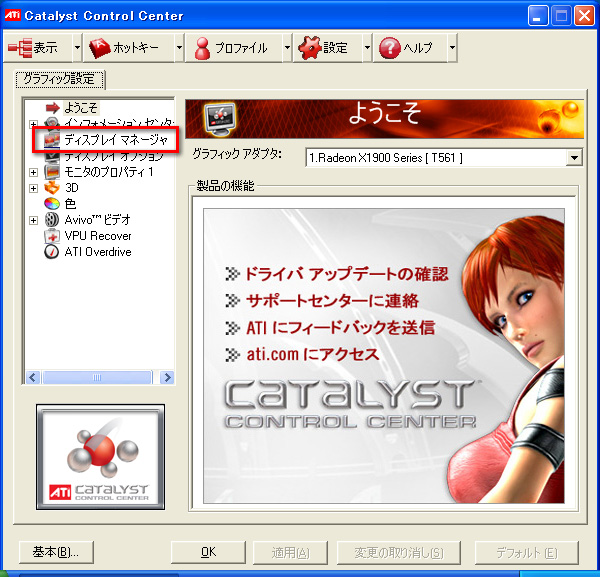Expand the 3D tree node
The image size is (600, 577).
point(34,188)
